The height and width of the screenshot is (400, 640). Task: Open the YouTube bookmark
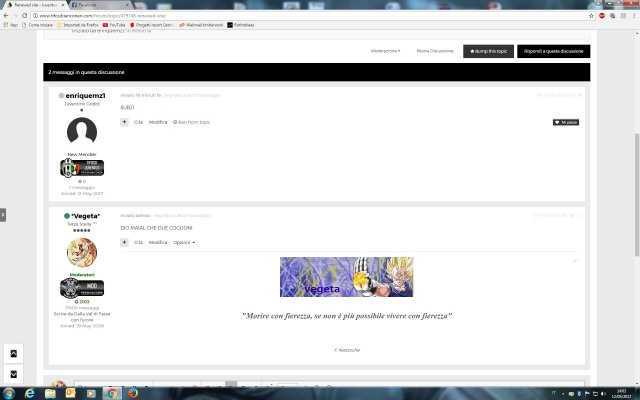114,25
